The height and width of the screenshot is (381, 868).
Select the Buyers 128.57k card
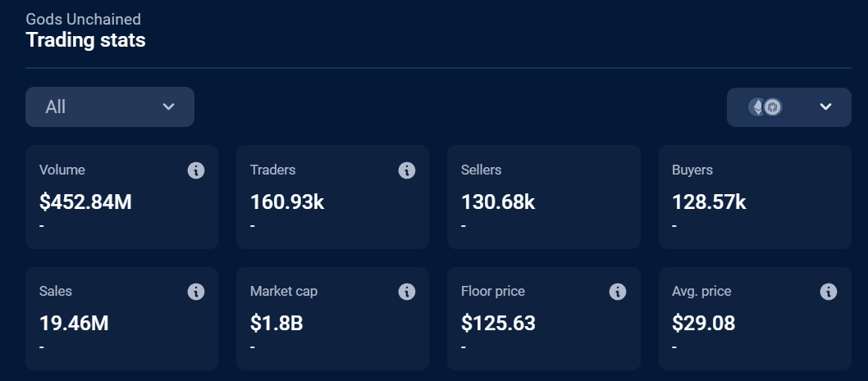755,197
